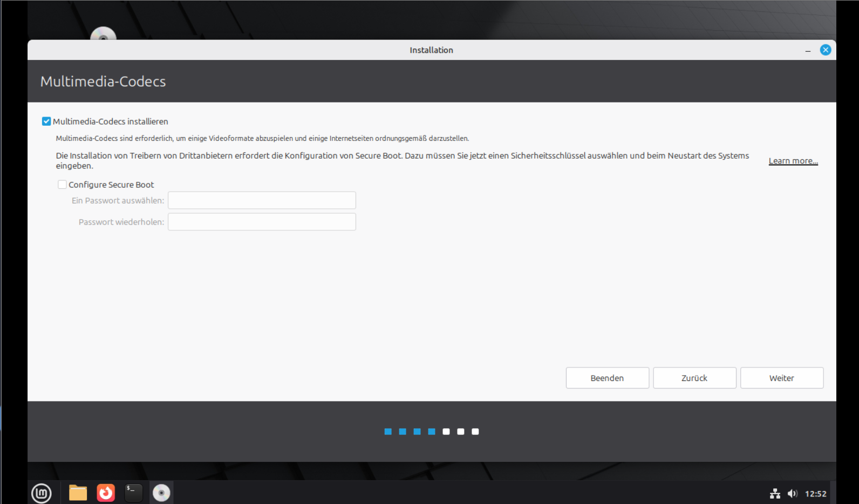Click the volume speaker tray icon
Screen dimensions: 859x504
(792, 493)
